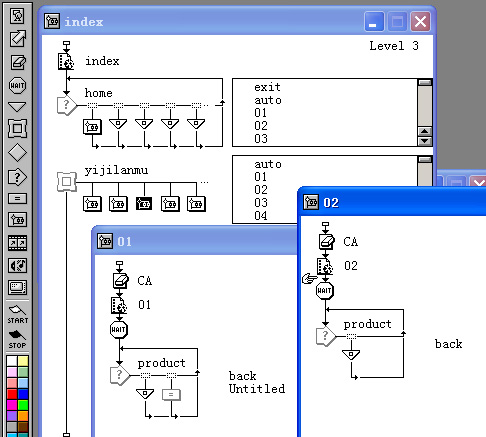Choose the Sound icon in the palette
Screen dimensions: 486x437
[x=17, y=265]
